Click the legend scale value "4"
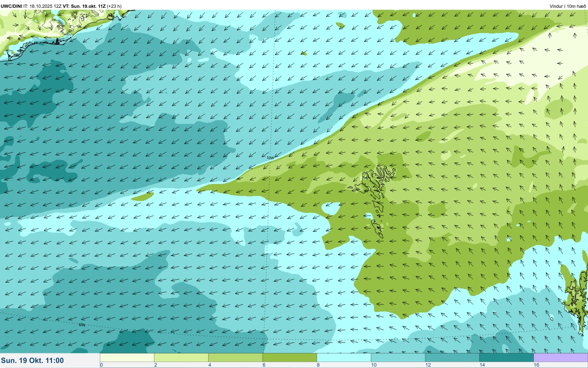 [210, 365]
